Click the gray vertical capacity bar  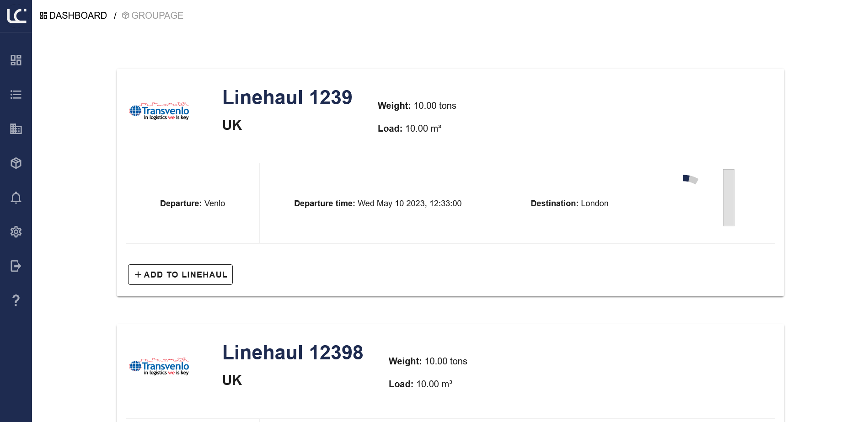[729, 198]
